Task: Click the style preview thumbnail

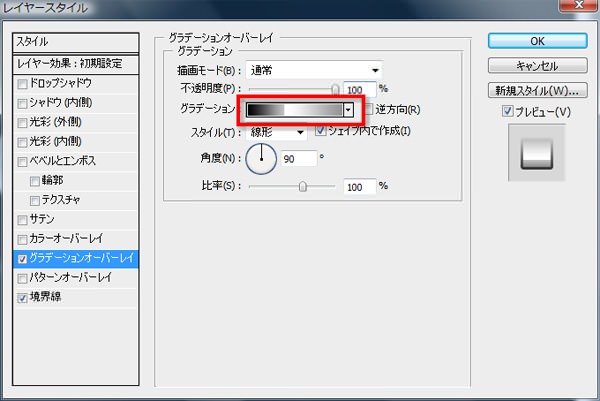Action: tap(536, 153)
